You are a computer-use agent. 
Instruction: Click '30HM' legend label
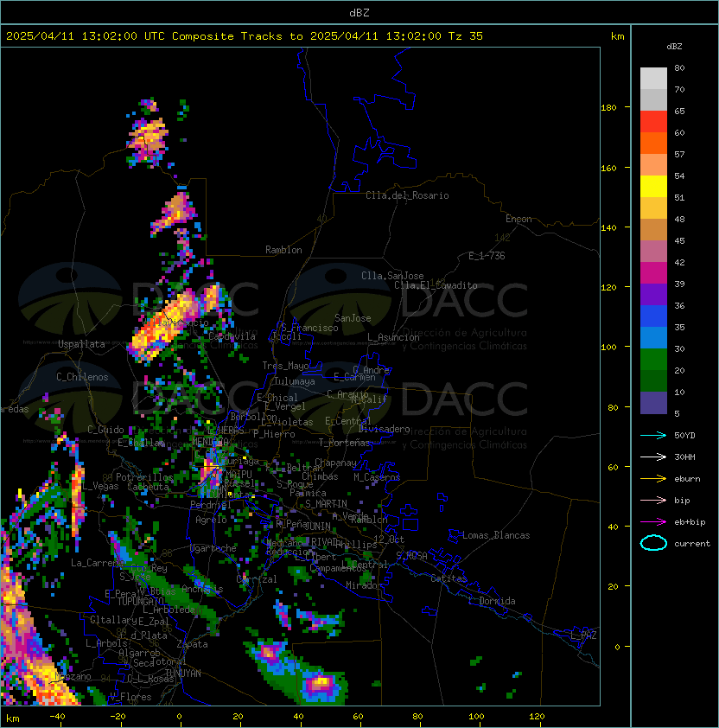tap(684, 457)
